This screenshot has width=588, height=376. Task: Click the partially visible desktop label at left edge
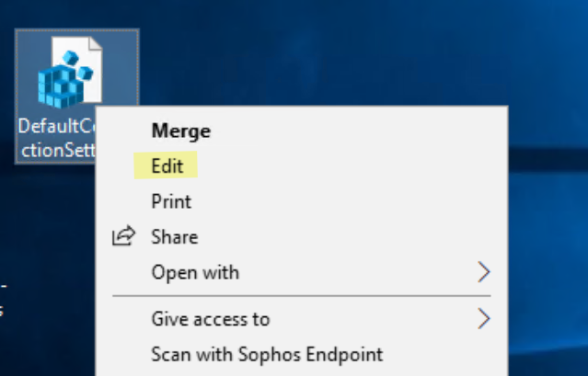[x=3, y=299]
